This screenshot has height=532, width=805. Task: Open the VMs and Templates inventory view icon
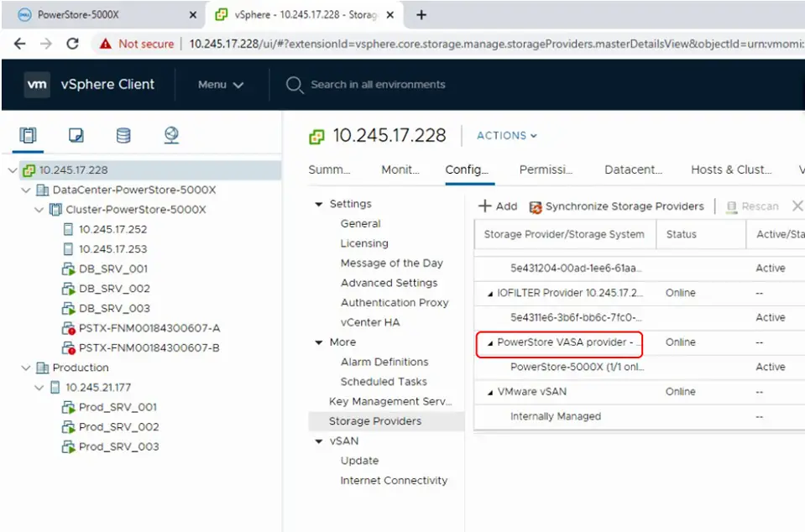pos(76,135)
